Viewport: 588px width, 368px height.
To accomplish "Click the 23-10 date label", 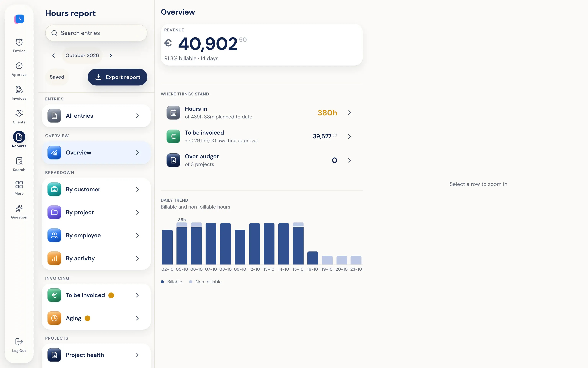I will [356, 269].
